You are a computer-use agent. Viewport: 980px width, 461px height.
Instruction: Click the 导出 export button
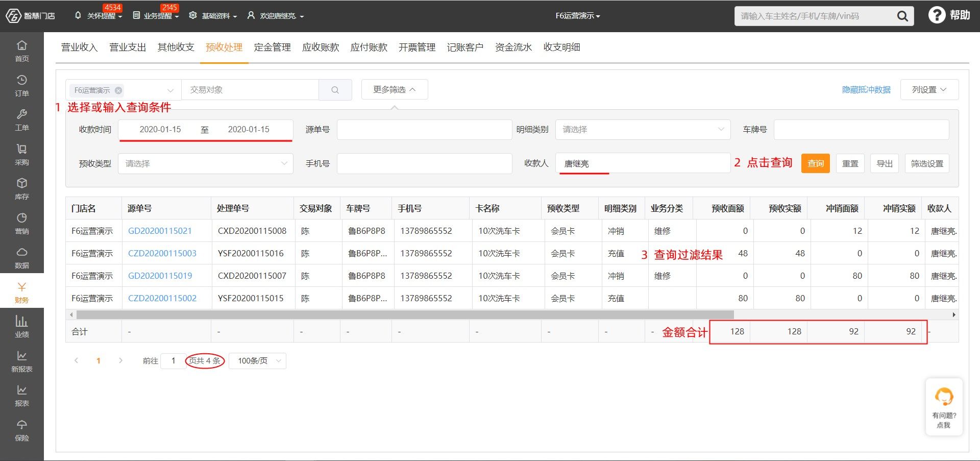pyautogui.click(x=885, y=163)
